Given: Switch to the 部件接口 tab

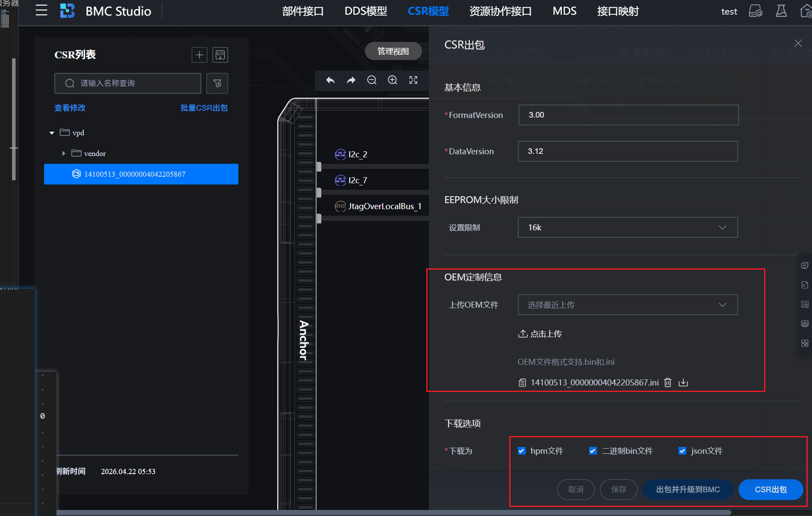Looking at the screenshot, I should (x=303, y=11).
